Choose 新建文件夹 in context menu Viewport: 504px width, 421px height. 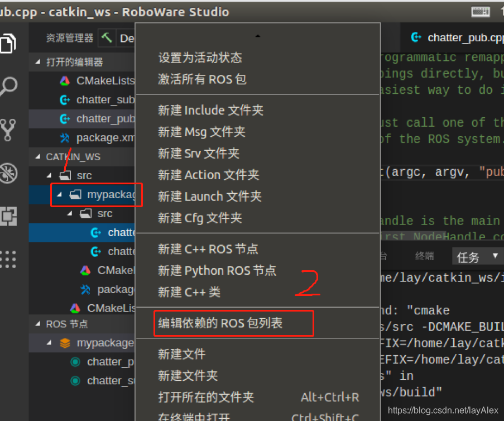[x=188, y=376]
